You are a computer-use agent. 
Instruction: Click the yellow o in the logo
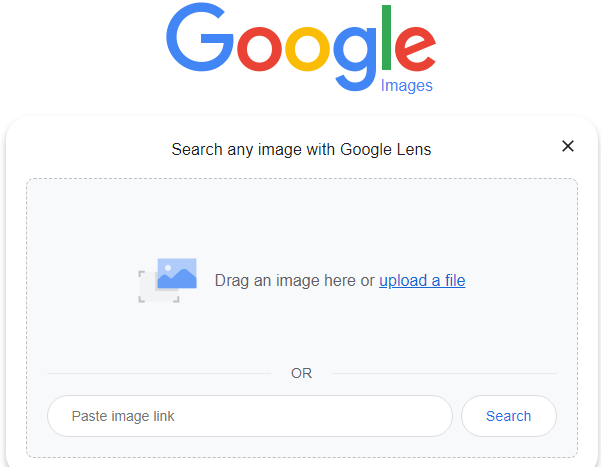pos(307,49)
